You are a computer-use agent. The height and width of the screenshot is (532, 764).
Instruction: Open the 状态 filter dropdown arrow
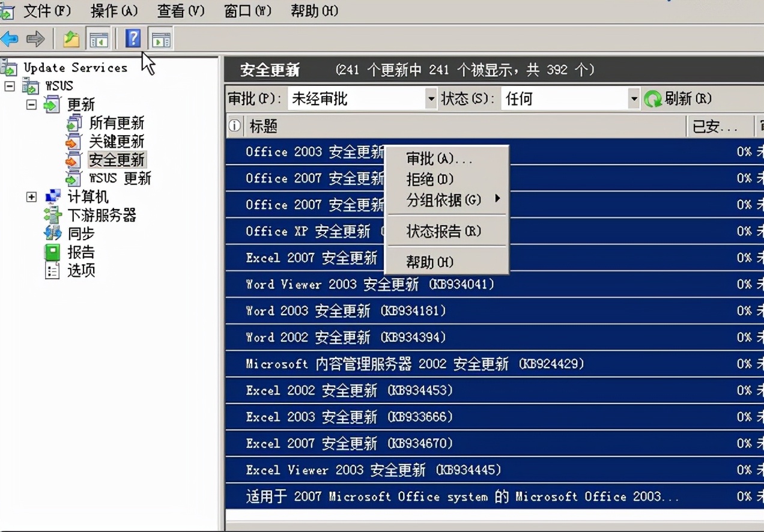(x=634, y=98)
